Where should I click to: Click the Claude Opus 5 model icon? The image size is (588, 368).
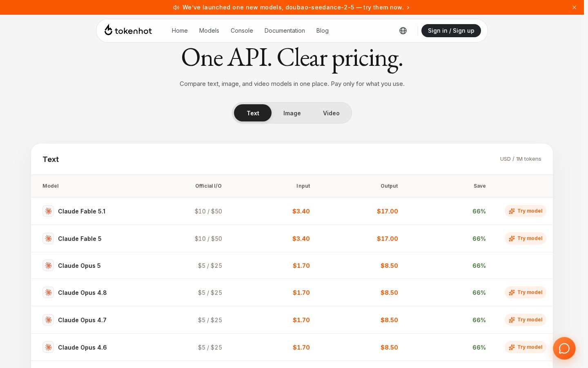(48, 265)
